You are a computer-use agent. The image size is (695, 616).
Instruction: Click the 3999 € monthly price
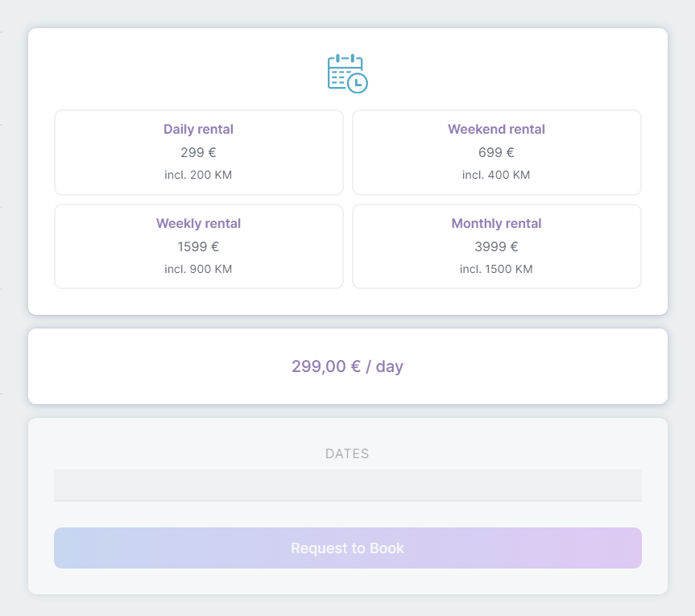(496, 246)
